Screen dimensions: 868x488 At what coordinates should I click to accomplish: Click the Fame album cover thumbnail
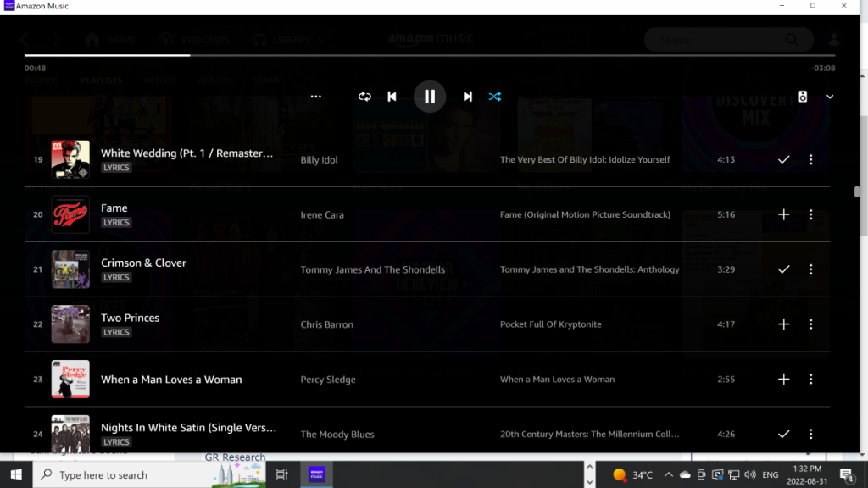(x=70, y=214)
